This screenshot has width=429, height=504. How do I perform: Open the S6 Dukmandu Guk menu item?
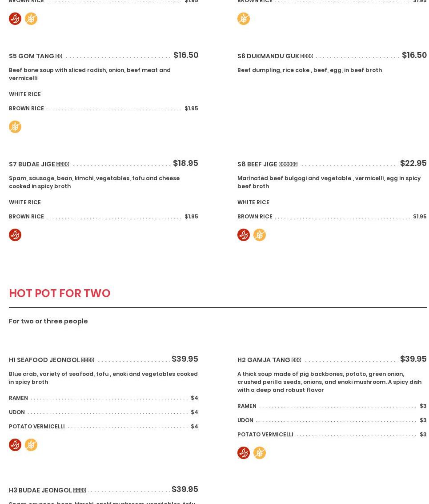pyautogui.click(x=275, y=56)
